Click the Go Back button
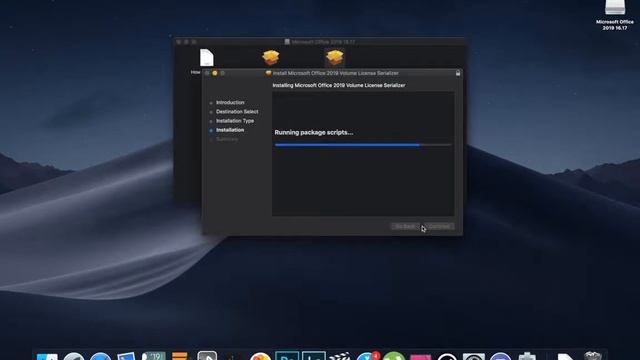640x360 pixels. 405,226
